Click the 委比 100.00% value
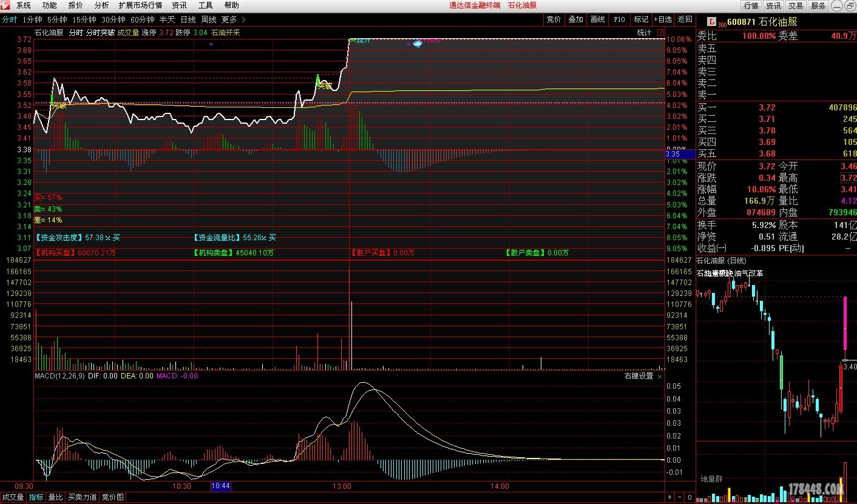 [x=759, y=36]
